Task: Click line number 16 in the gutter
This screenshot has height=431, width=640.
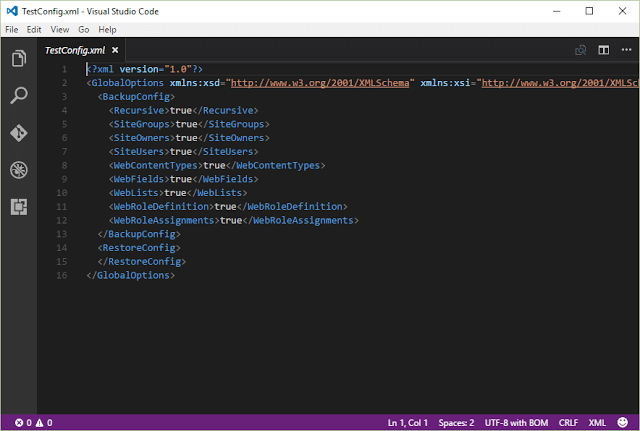Action: [x=62, y=275]
